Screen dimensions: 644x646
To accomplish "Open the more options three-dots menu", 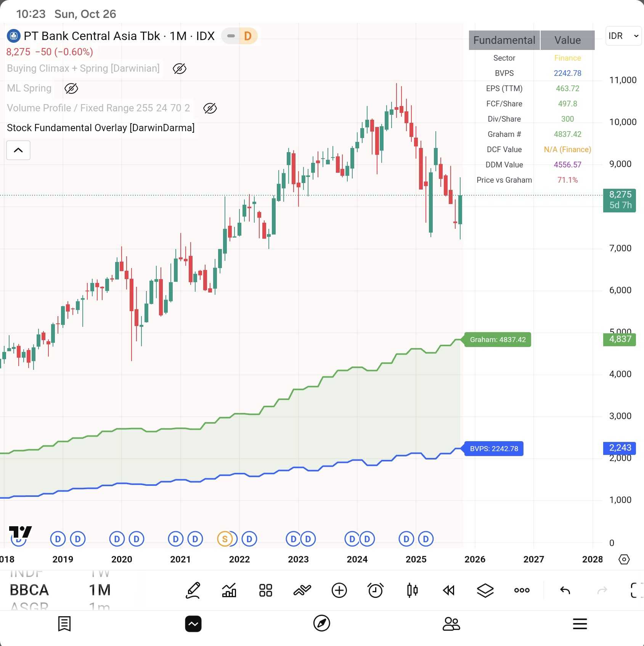I will [x=522, y=590].
